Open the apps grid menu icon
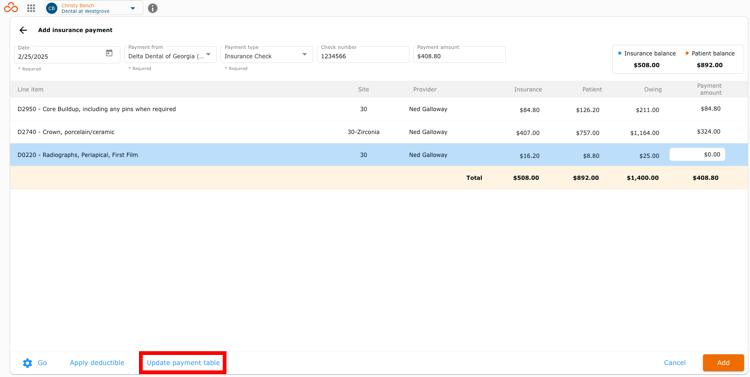 [31, 8]
